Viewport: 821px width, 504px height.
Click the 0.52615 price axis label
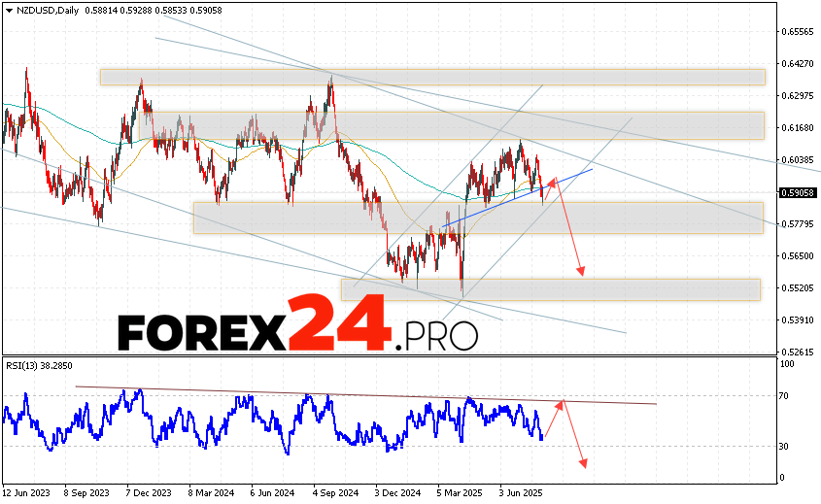pos(797,352)
